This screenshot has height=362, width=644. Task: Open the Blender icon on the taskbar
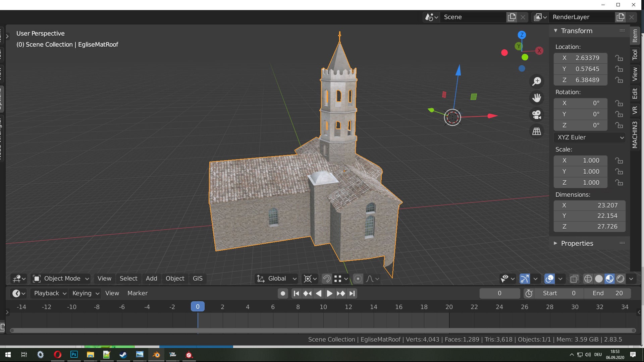156,355
